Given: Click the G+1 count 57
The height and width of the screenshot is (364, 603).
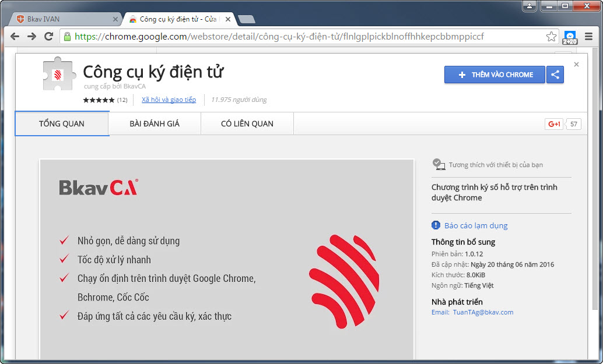Looking at the screenshot, I should point(574,124).
